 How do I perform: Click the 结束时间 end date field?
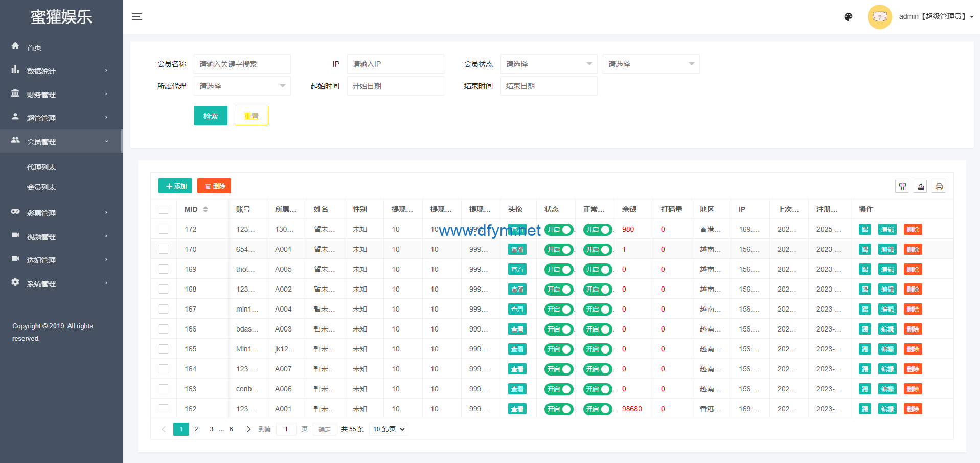point(549,86)
